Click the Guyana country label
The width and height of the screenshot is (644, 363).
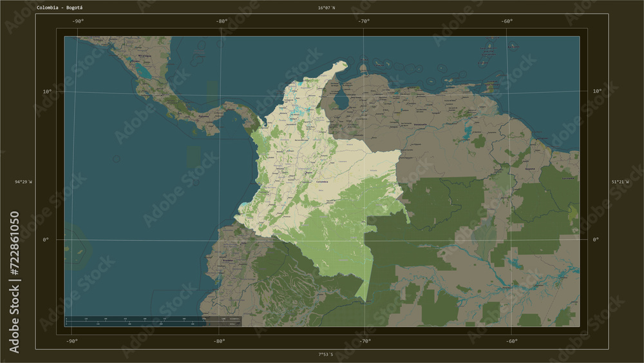[x=530, y=168]
